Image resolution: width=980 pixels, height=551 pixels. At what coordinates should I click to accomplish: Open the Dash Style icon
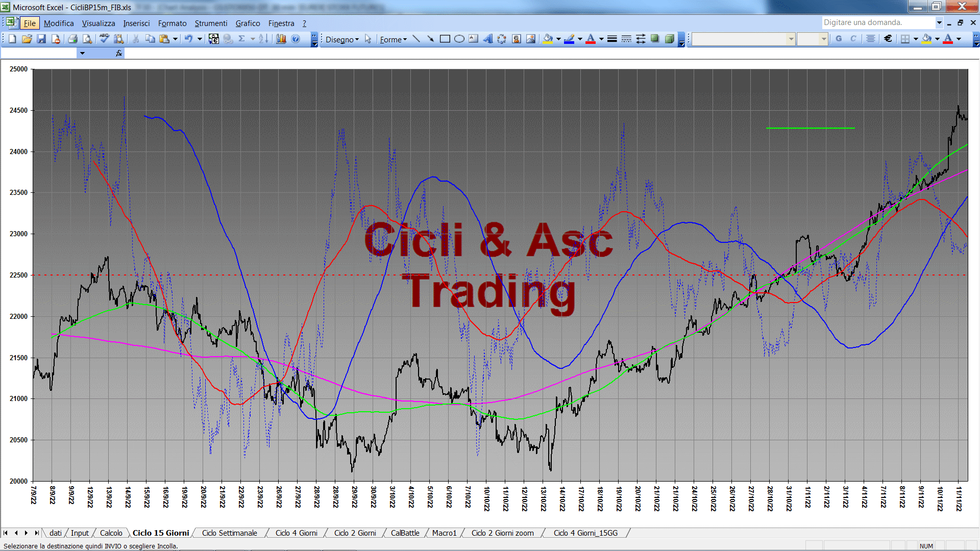[626, 39]
